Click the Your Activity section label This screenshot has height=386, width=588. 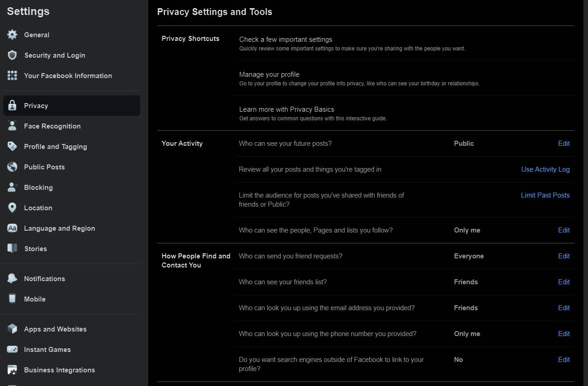click(x=182, y=143)
